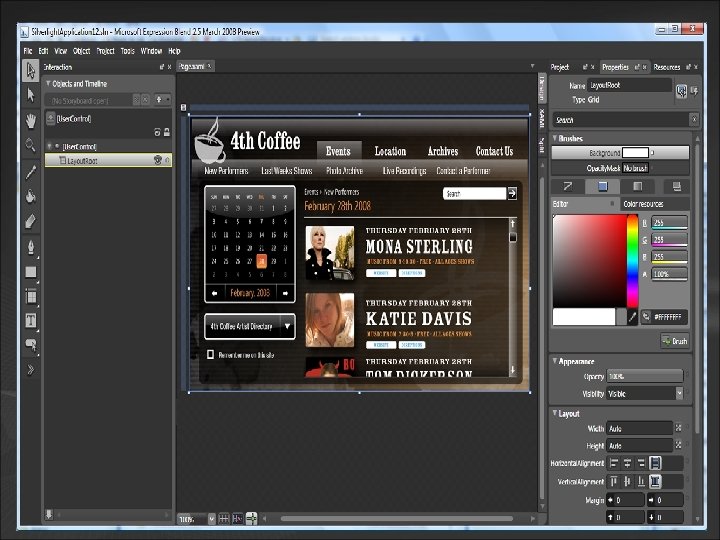Switch to the Resources tab

pyautogui.click(x=666, y=67)
